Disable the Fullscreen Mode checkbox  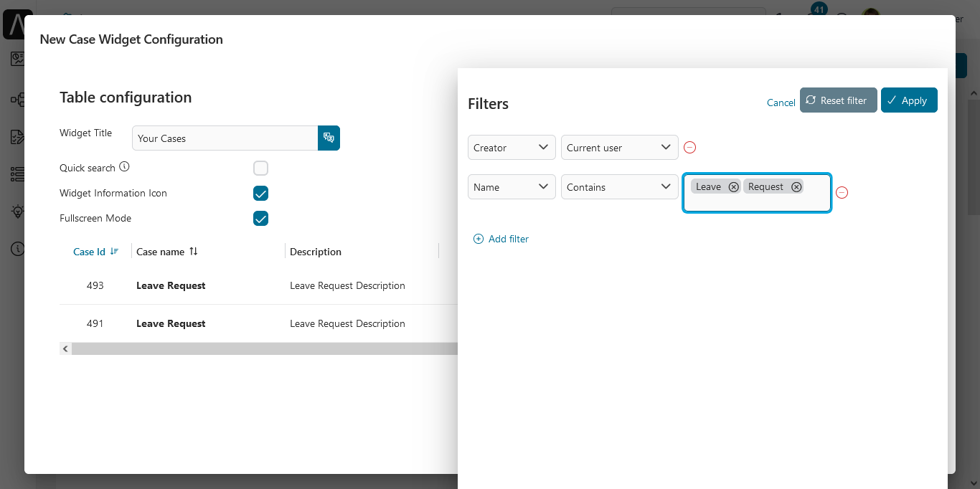tap(260, 219)
